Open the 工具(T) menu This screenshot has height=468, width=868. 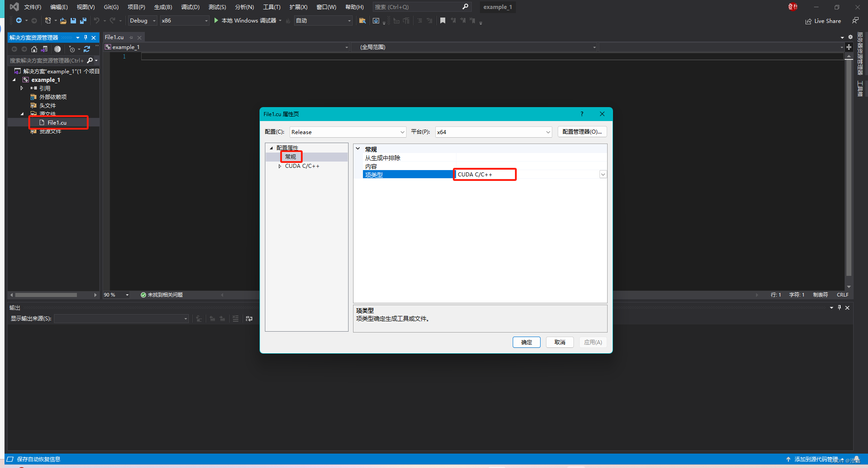[272, 7]
